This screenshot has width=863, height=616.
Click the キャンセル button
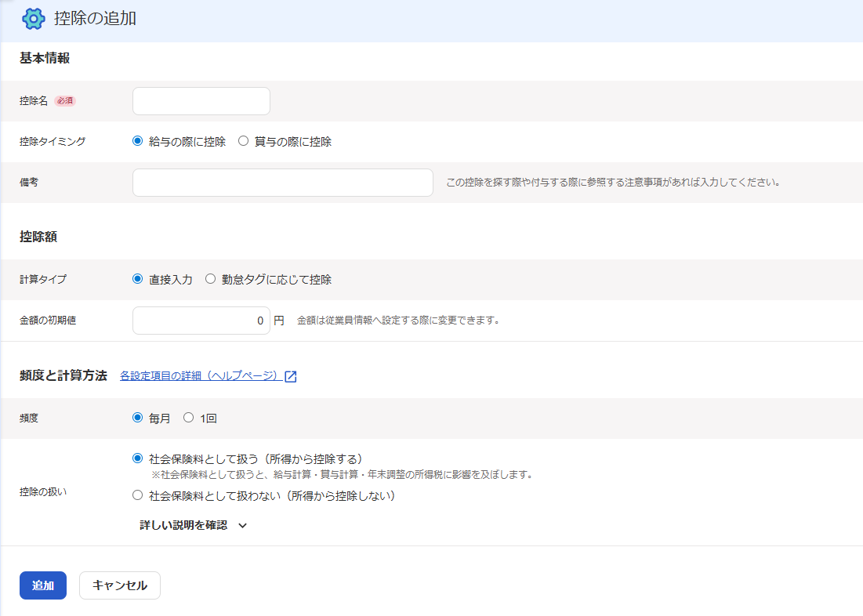tap(120, 585)
